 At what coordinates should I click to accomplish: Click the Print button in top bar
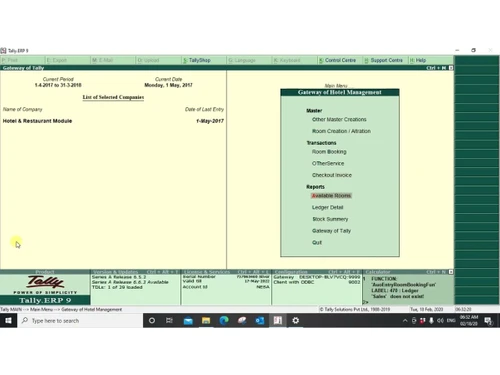click(22, 60)
